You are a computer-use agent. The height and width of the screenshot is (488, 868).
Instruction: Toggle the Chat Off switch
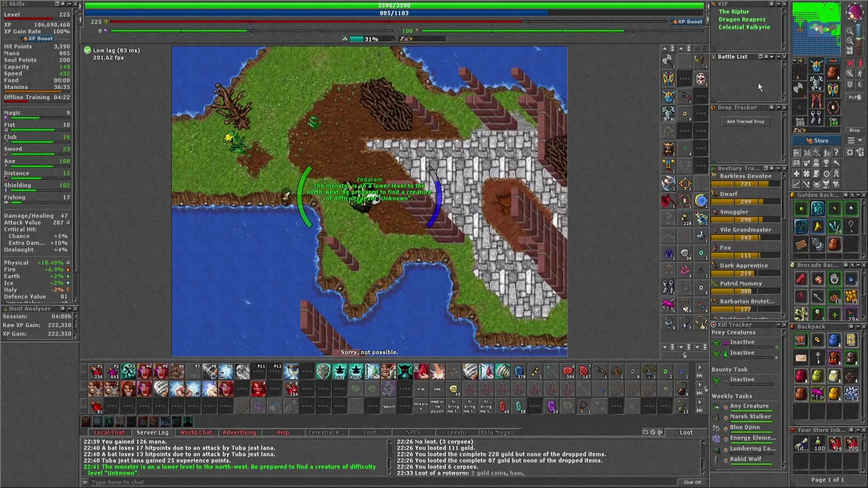pos(692,482)
